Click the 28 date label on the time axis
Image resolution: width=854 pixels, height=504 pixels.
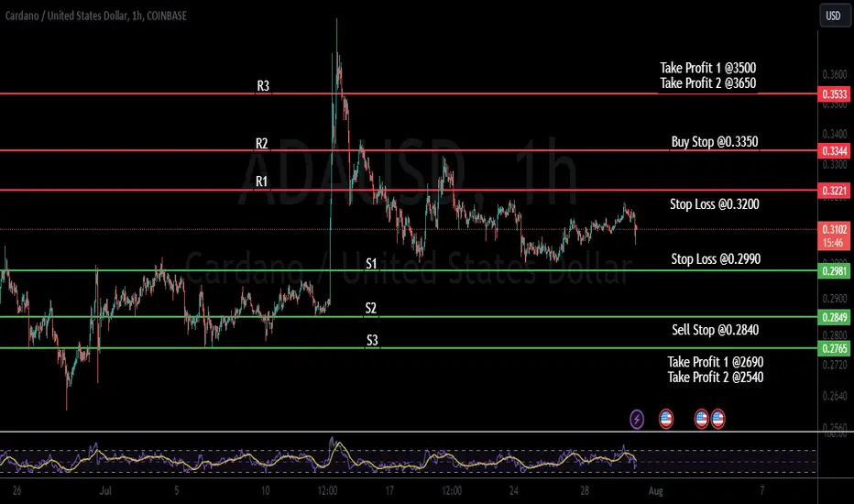click(585, 491)
